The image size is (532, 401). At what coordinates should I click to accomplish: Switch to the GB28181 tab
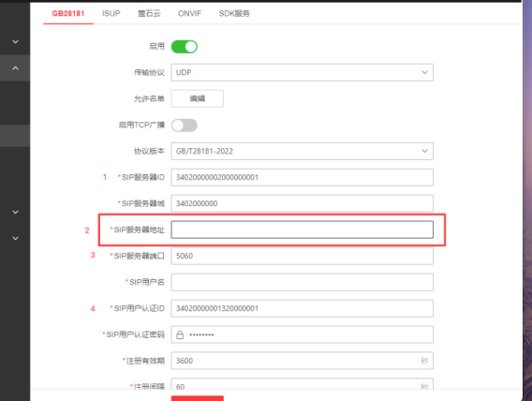point(68,13)
